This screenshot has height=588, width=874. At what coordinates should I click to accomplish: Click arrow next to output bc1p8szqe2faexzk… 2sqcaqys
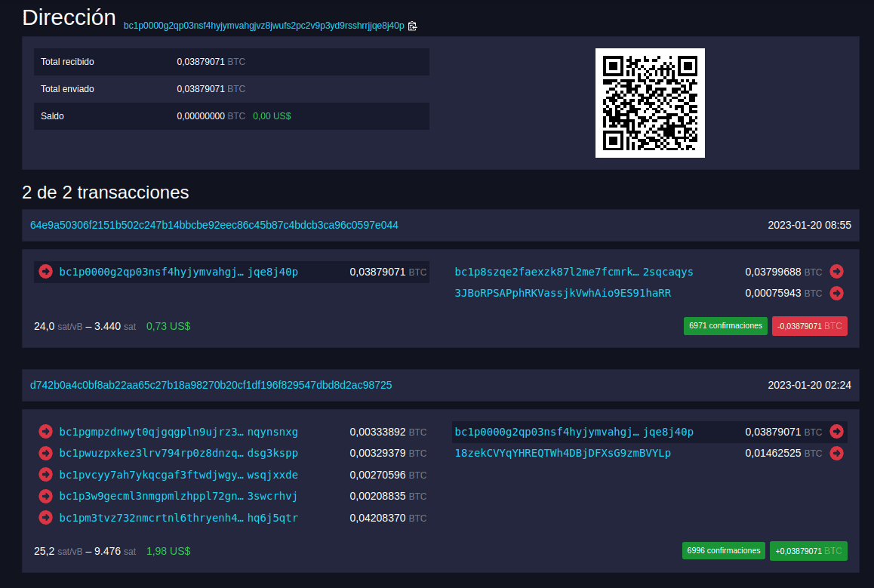tap(837, 272)
